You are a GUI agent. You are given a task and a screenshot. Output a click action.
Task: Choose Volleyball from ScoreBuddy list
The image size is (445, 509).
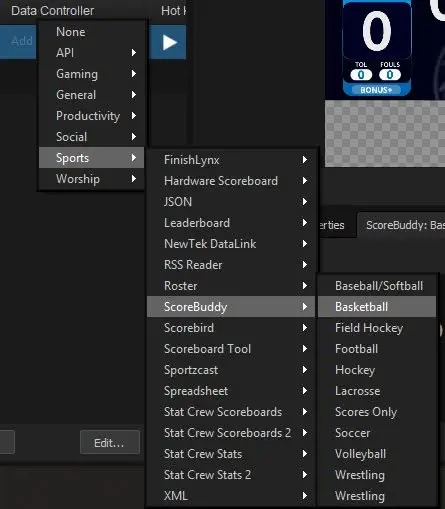(x=377, y=454)
